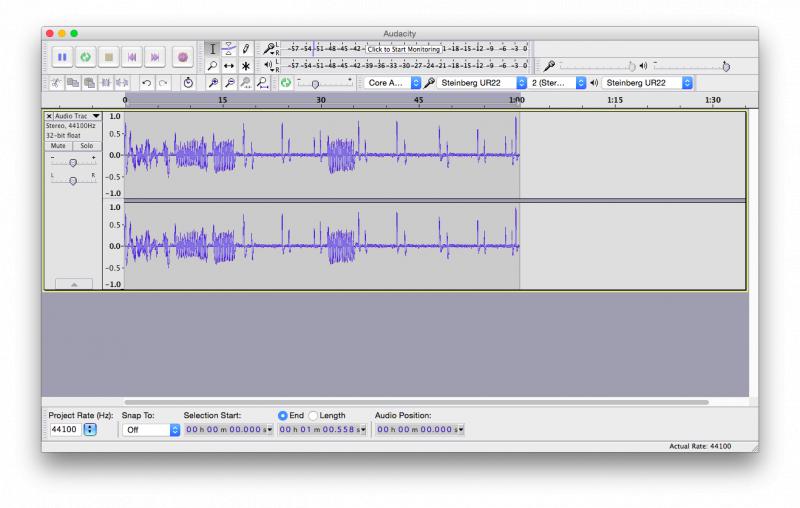Skip to End of track
Screen dimensions: 800x508
(x=155, y=57)
